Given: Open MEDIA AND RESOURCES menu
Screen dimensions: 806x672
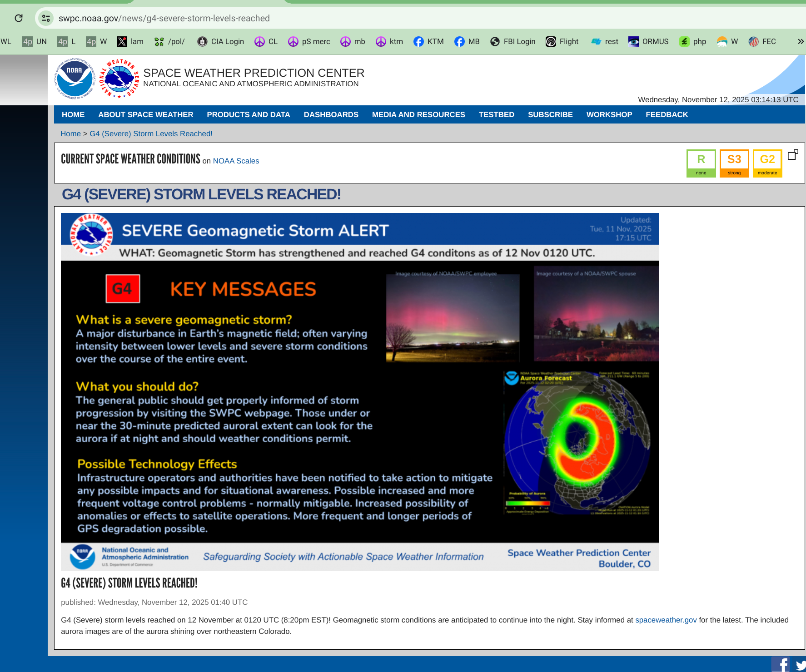Looking at the screenshot, I should 418,115.
